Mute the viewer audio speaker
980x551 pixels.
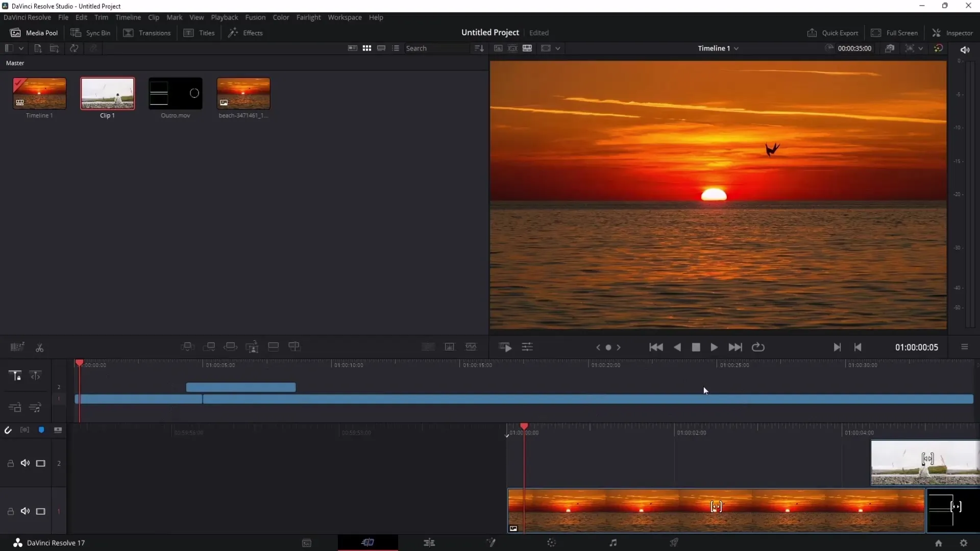[x=965, y=49]
